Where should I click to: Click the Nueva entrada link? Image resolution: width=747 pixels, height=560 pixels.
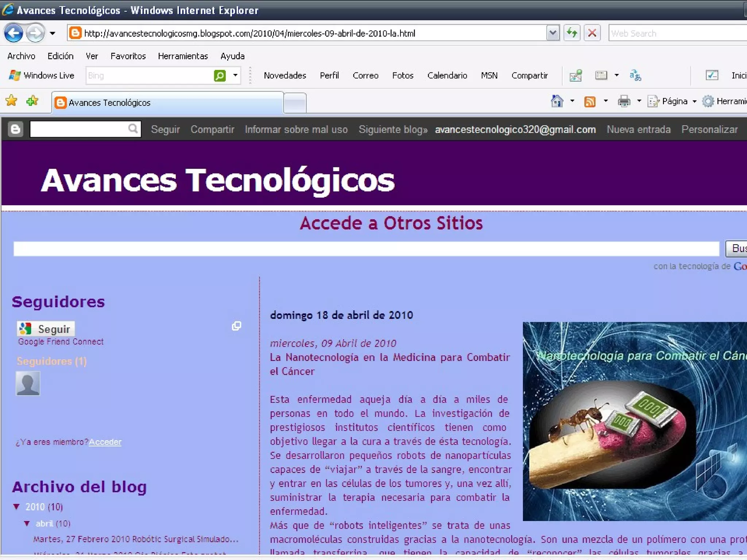(x=638, y=129)
